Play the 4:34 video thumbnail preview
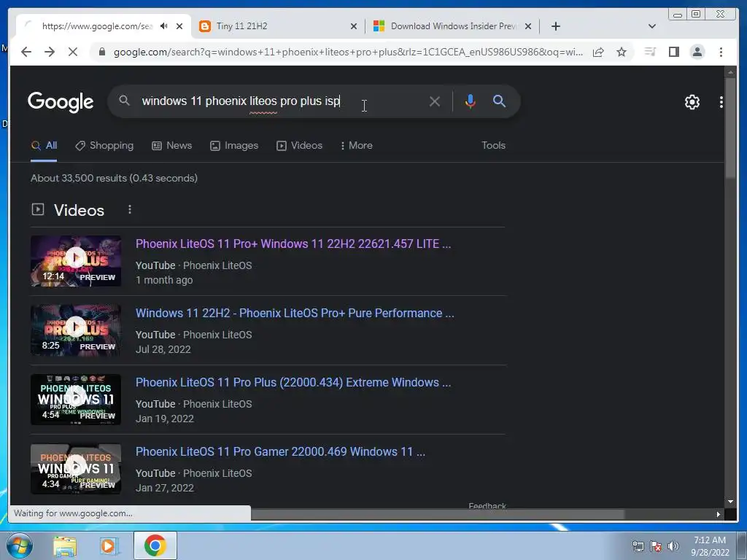 76,469
